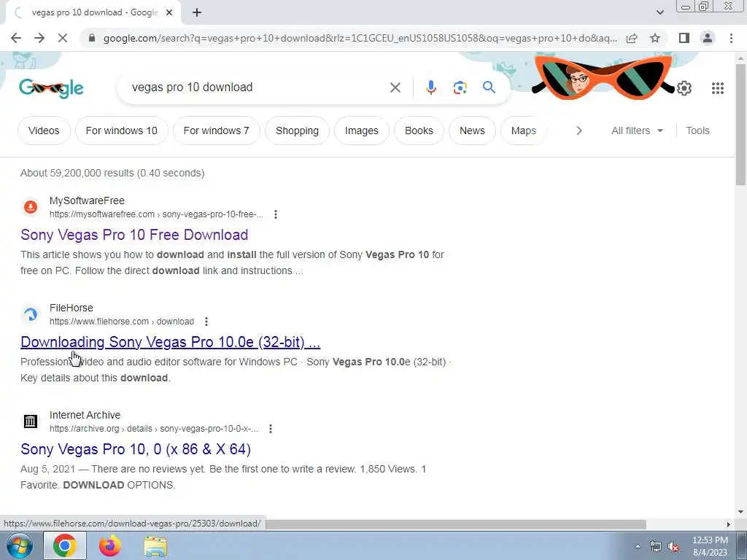747x560 pixels.
Task: Toggle the browser side panel
Action: pos(684,38)
